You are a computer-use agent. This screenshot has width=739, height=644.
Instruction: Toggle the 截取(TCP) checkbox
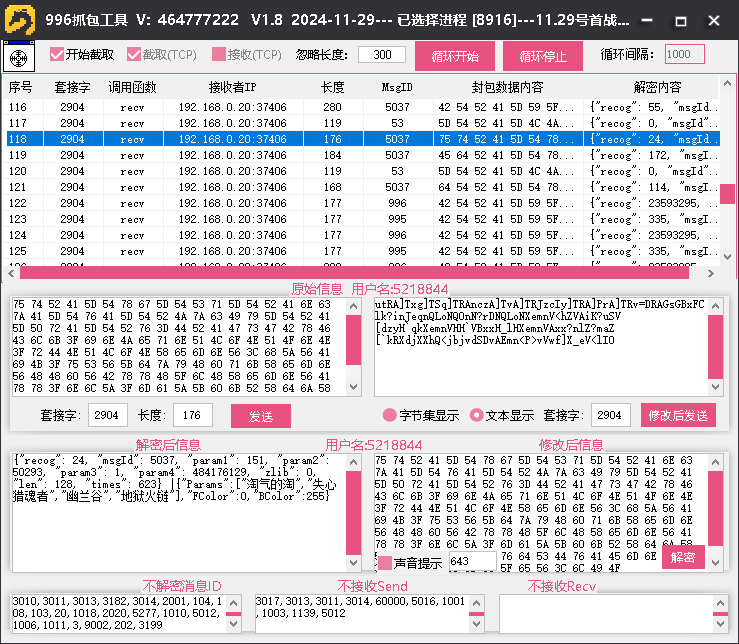134,55
